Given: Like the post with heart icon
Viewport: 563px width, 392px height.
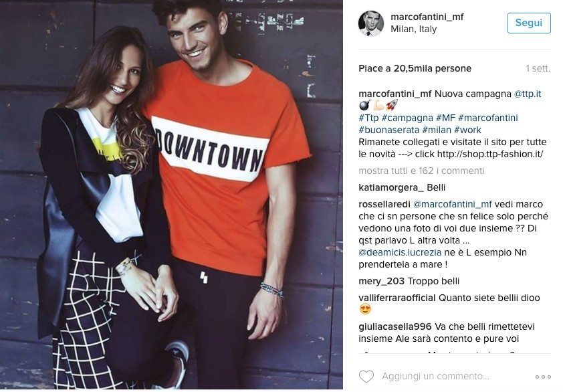Looking at the screenshot, I should (x=366, y=376).
